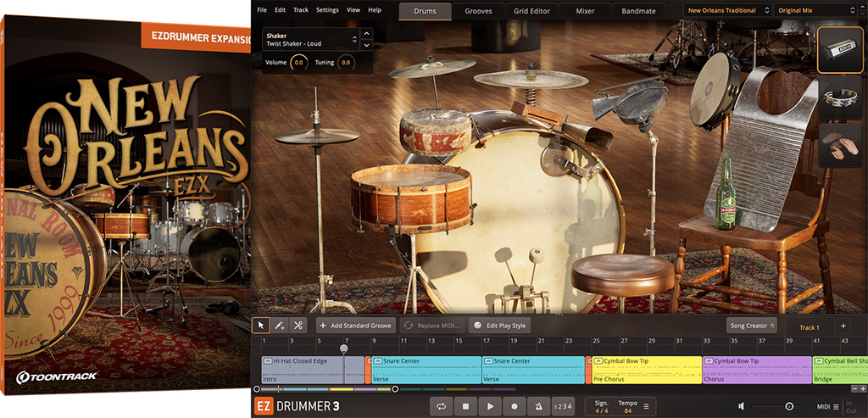Expand the Song Creator dropdown
The width and height of the screenshot is (868, 418).
(751, 326)
